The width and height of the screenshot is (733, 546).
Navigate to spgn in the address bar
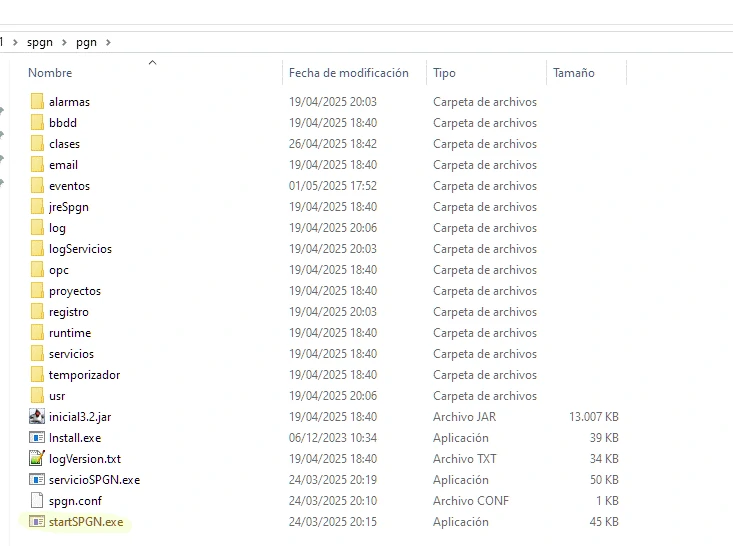point(41,43)
